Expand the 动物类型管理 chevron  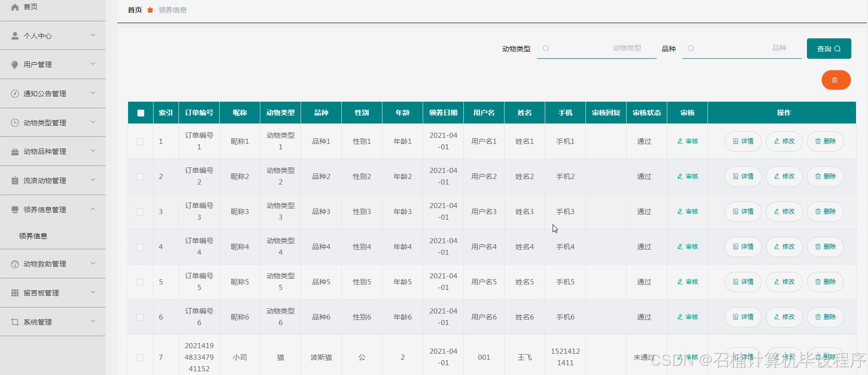[x=93, y=122]
